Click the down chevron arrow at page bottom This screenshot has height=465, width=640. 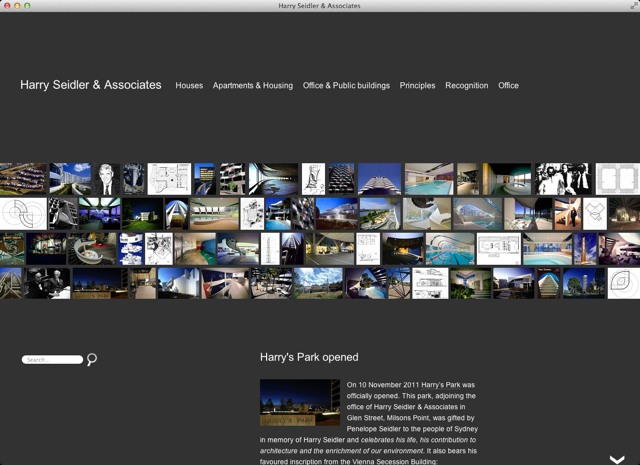coord(617,460)
